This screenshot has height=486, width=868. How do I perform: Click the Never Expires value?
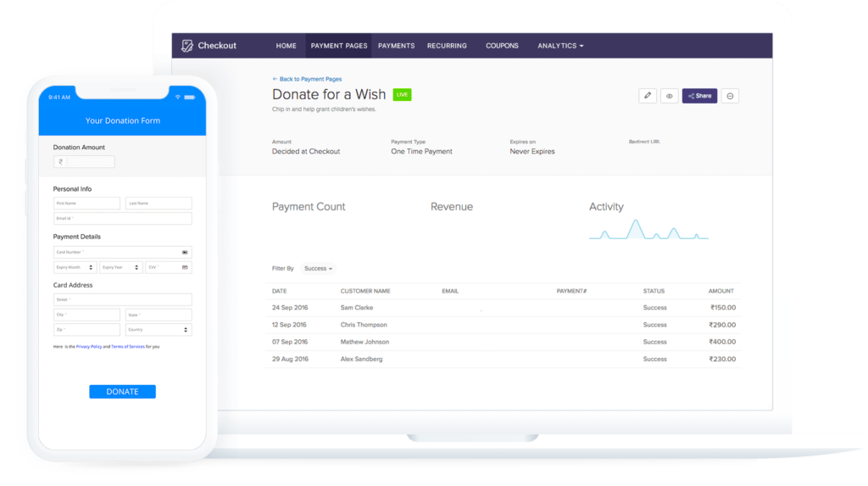coord(532,151)
